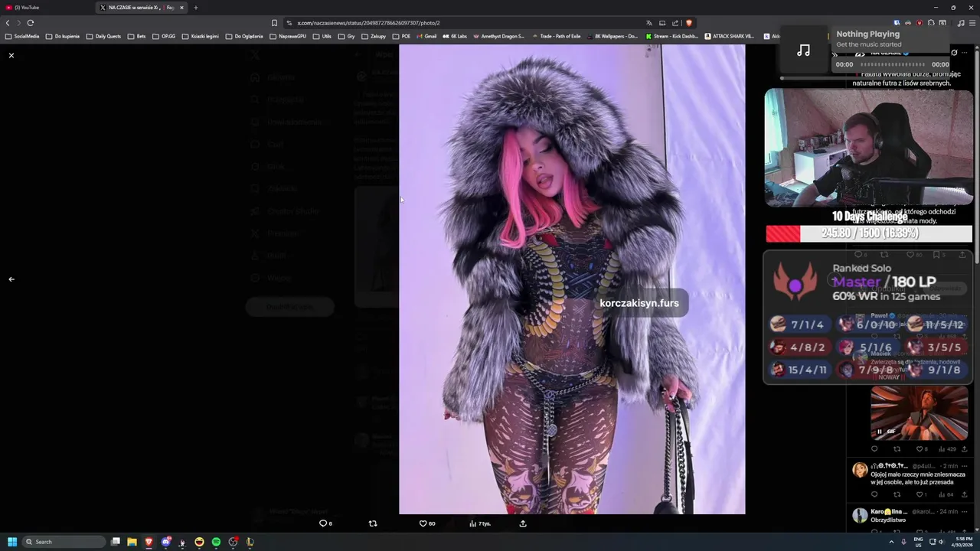The height and width of the screenshot is (551, 980).
Task: Open replies via the comment icon
Action: [325, 523]
